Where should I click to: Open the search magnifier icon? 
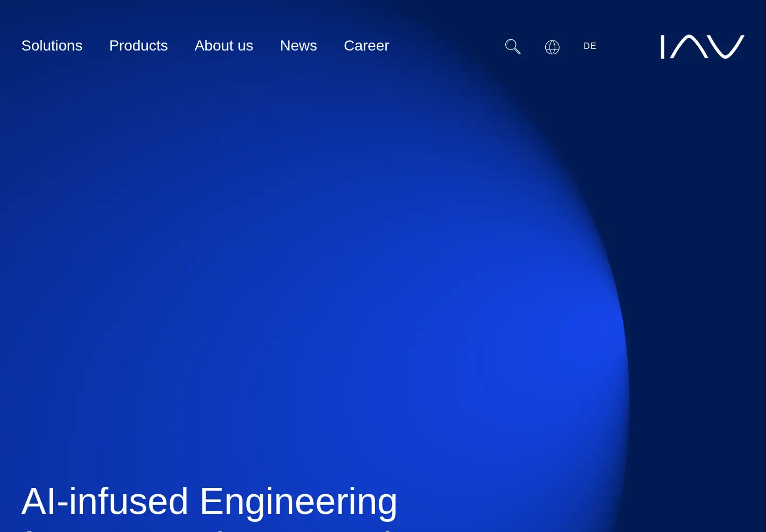(513, 47)
